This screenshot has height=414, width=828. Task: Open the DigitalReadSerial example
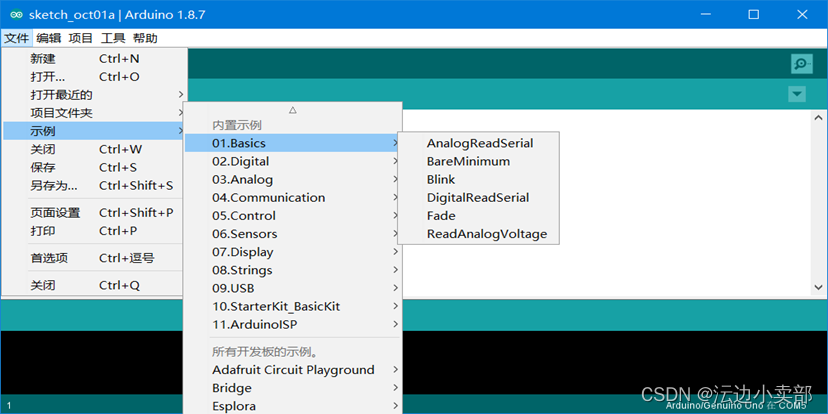click(x=478, y=197)
